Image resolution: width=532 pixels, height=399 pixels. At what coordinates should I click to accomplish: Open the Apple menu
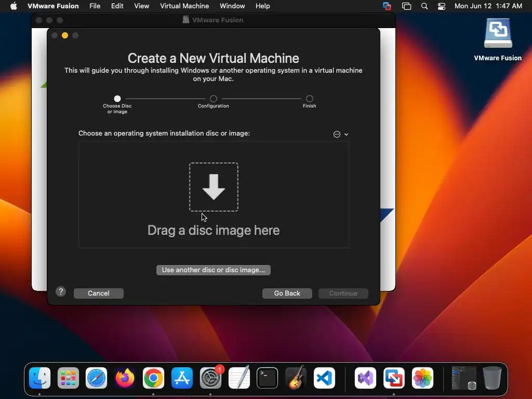coord(14,6)
